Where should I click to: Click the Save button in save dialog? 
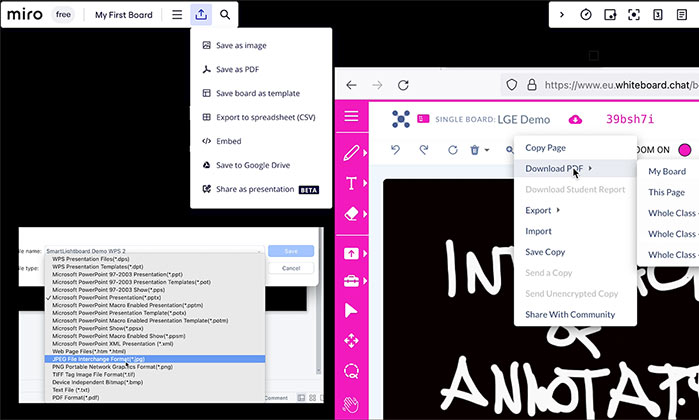coord(291,251)
